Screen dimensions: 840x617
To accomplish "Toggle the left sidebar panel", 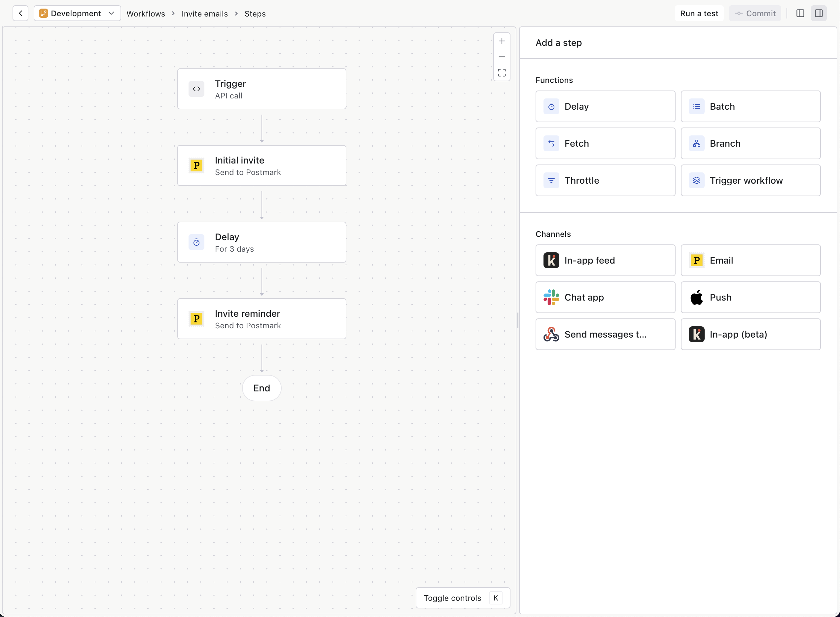I will [x=800, y=13].
